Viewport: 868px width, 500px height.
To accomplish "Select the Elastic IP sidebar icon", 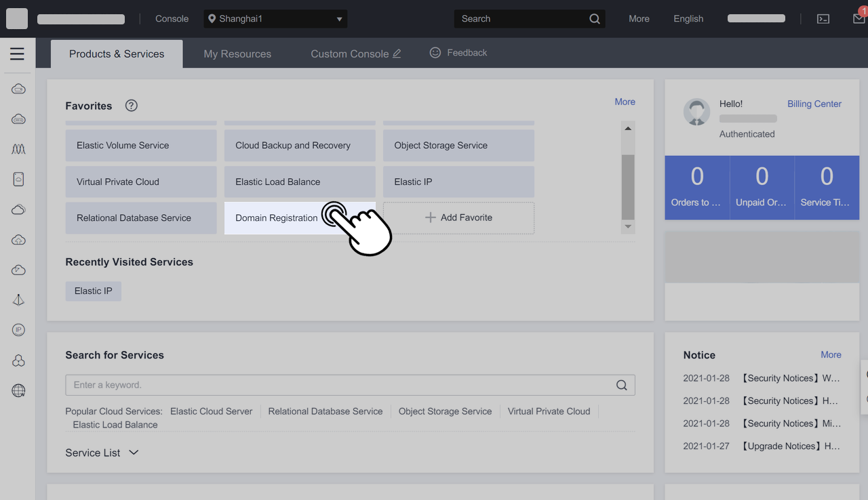I will point(18,329).
